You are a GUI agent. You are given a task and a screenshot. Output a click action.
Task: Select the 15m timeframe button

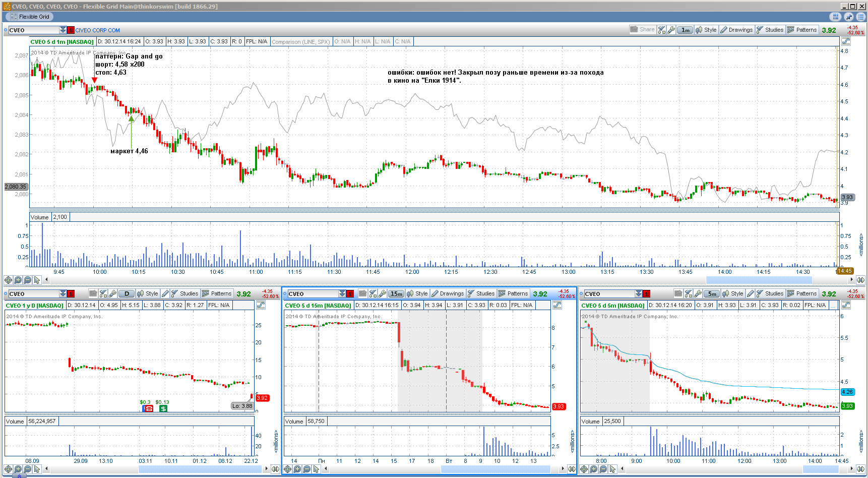point(396,293)
